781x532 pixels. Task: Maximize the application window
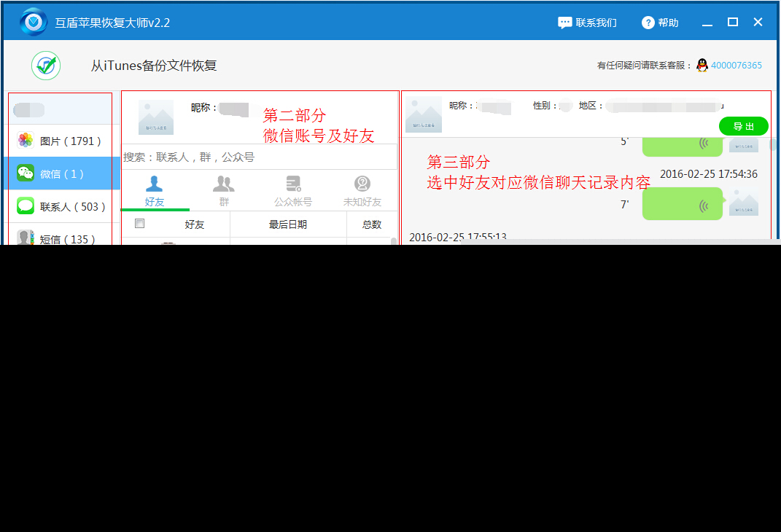coord(733,23)
